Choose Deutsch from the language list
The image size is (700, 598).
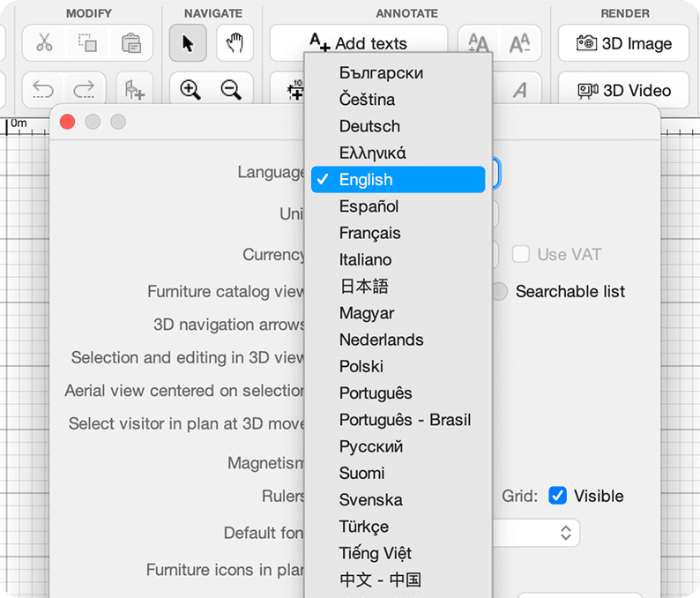369,126
